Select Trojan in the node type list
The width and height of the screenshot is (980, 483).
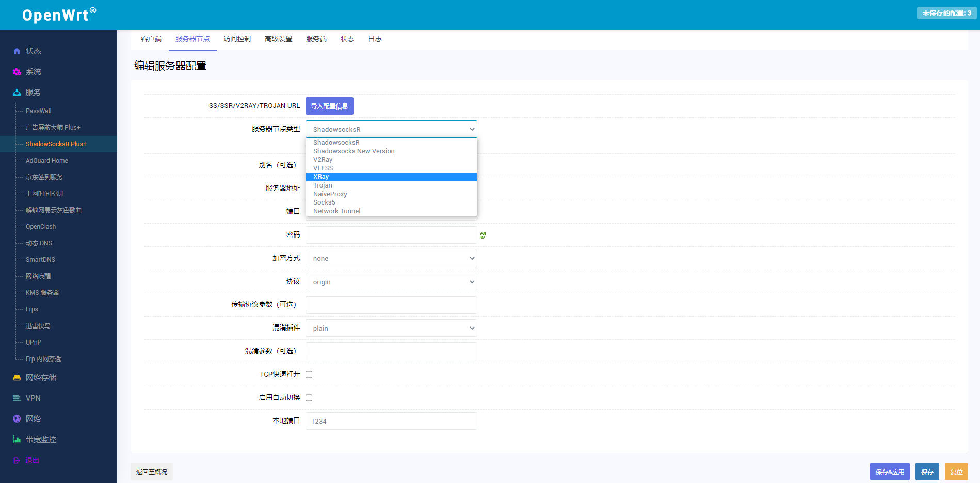pyautogui.click(x=391, y=185)
